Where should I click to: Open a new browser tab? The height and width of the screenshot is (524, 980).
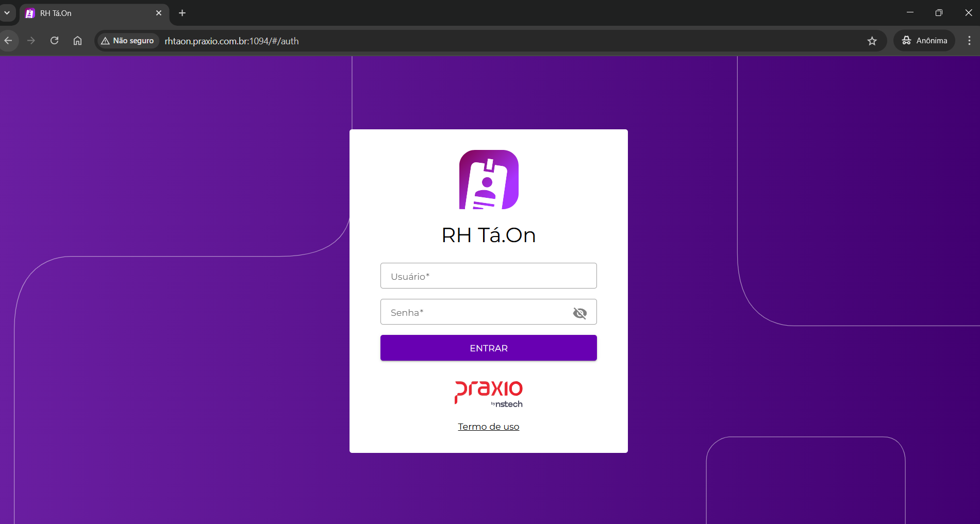pyautogui.click(x=182, y=13)
